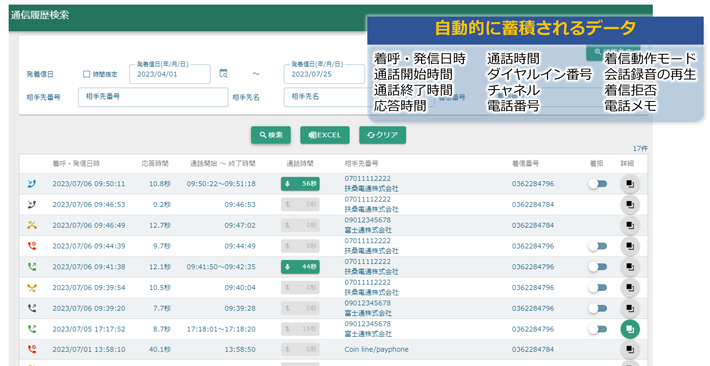Click the 着呼・発信日時 column header
The image size is (710, 366).
(x=76, y=164)
